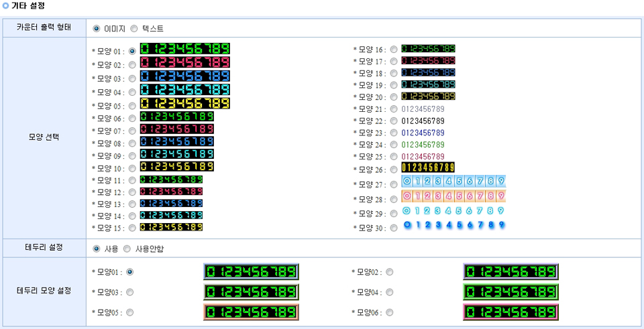Image resolution: width=644 pixels, height=329 pixels.
Task: Select the 텍스트 counter output option
Action: coord(134,29)
